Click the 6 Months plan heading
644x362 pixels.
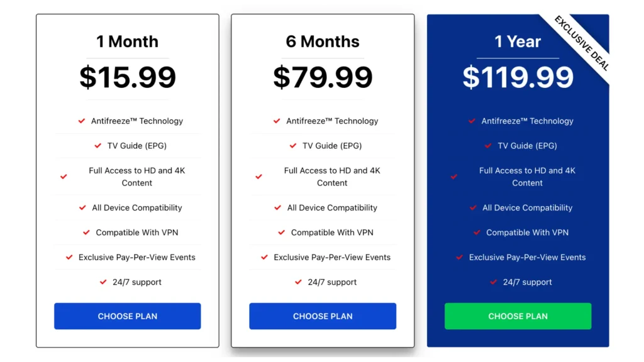coord(323,41)
